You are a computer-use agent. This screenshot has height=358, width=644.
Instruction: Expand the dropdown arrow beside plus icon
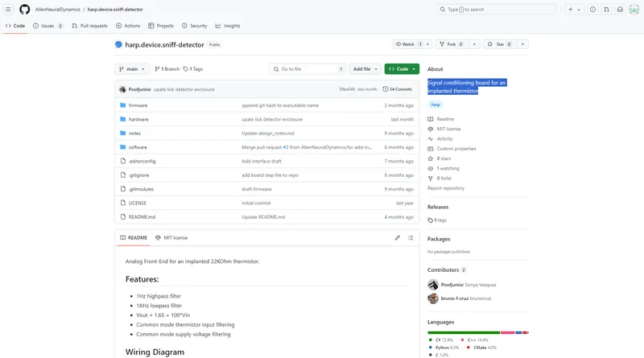(x=579, y=10)
